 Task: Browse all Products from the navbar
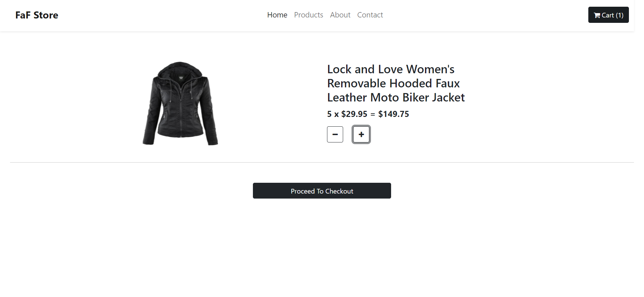click(x=308, y=15)
